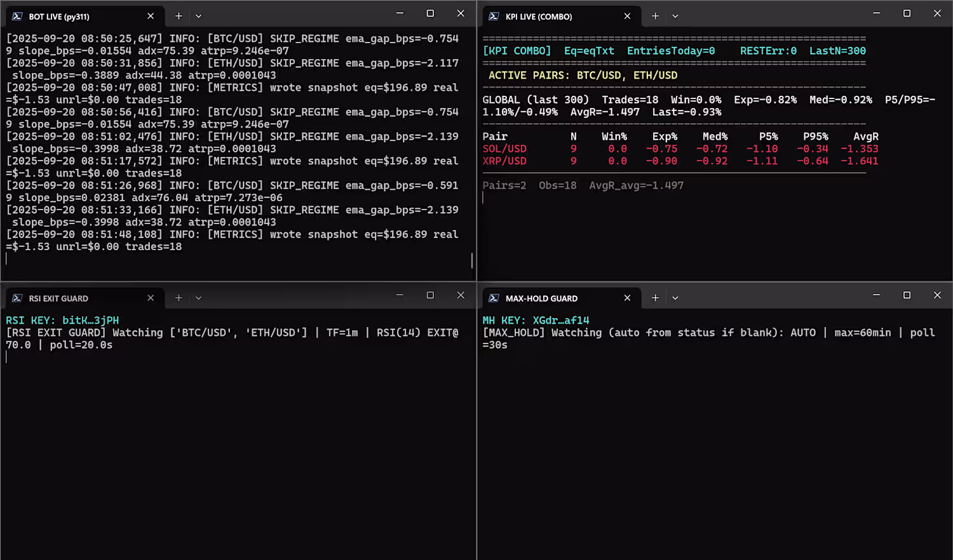Screen dimensions: 953x560
Task: Click the 08:51:48,108 METRICS log timestamp
Action: pyautogui.click(x=84, y=234)
